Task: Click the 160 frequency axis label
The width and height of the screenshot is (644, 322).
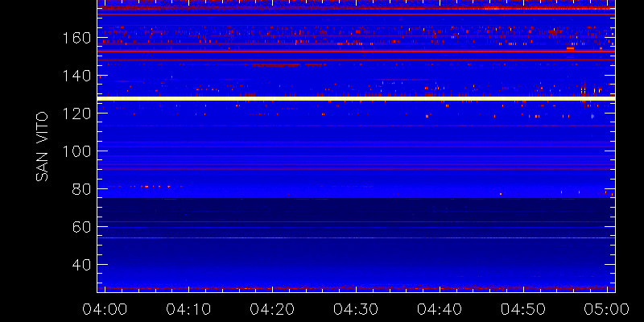Action: [x=76, y=38]
